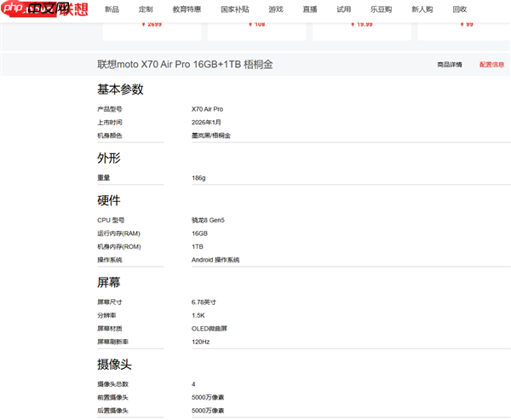The width and height of the screenshot is (511, 420).
Task: Click the 机身颜色 label
Action: pos(110,135)
